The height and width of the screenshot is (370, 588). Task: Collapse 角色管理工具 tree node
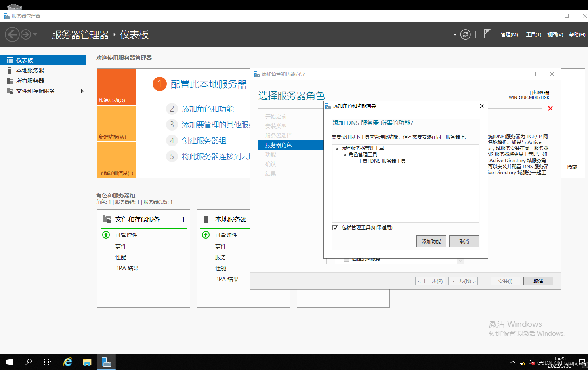[x=345, y=155]
